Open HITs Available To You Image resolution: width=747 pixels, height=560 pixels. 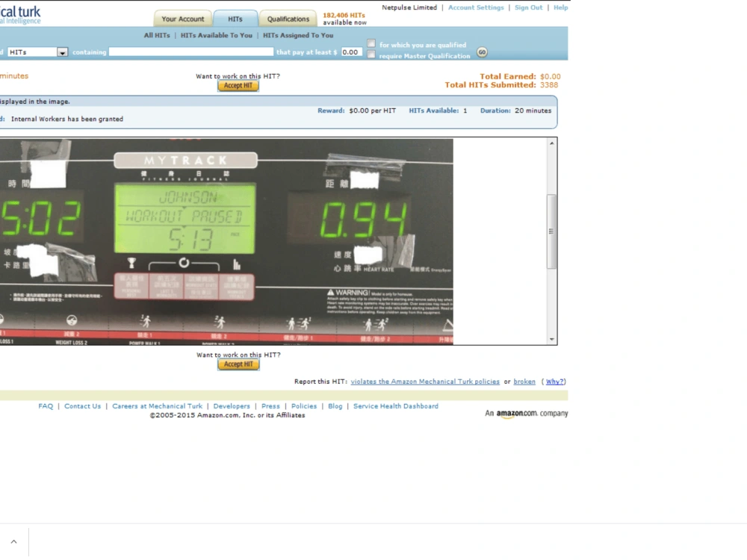coord(217,35)
